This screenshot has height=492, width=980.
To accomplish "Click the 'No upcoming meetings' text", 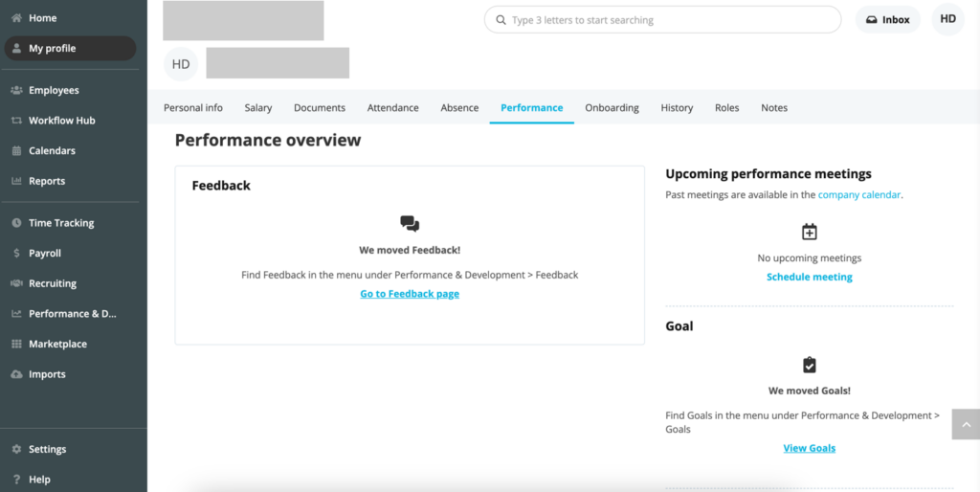I will pos(810,258).
